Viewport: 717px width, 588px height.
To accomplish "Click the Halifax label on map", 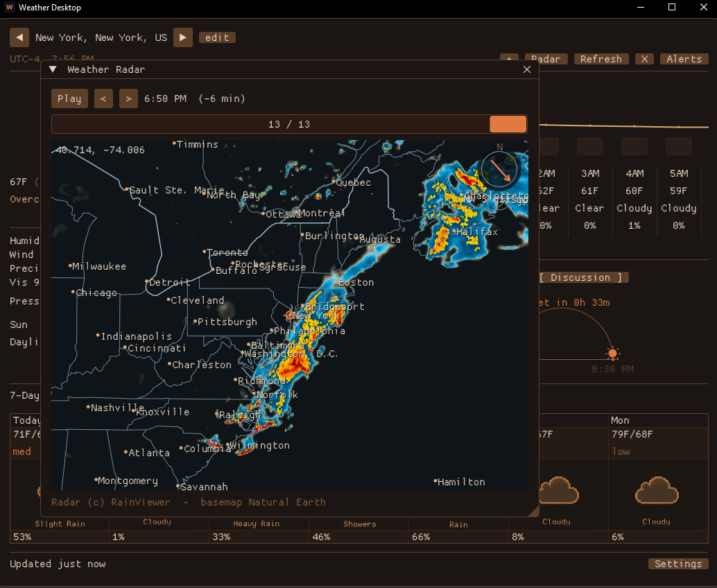I will click(x=476, y=232).
